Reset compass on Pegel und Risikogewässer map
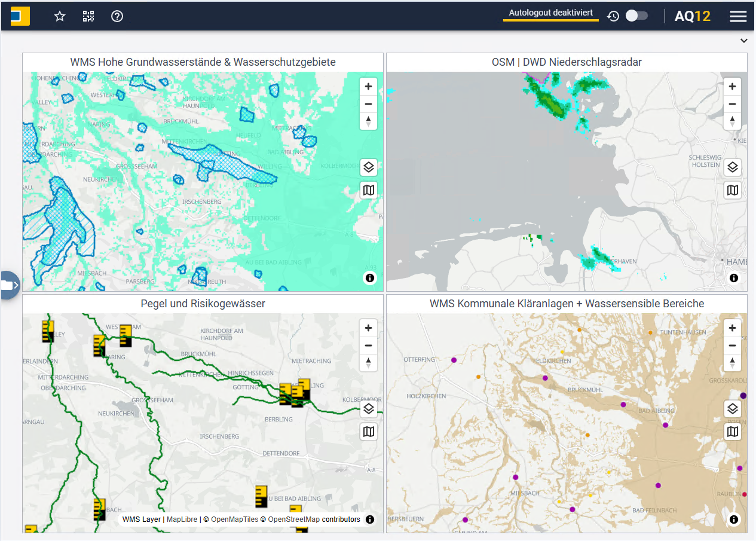756x541 pixels. [x=369, y=363]
